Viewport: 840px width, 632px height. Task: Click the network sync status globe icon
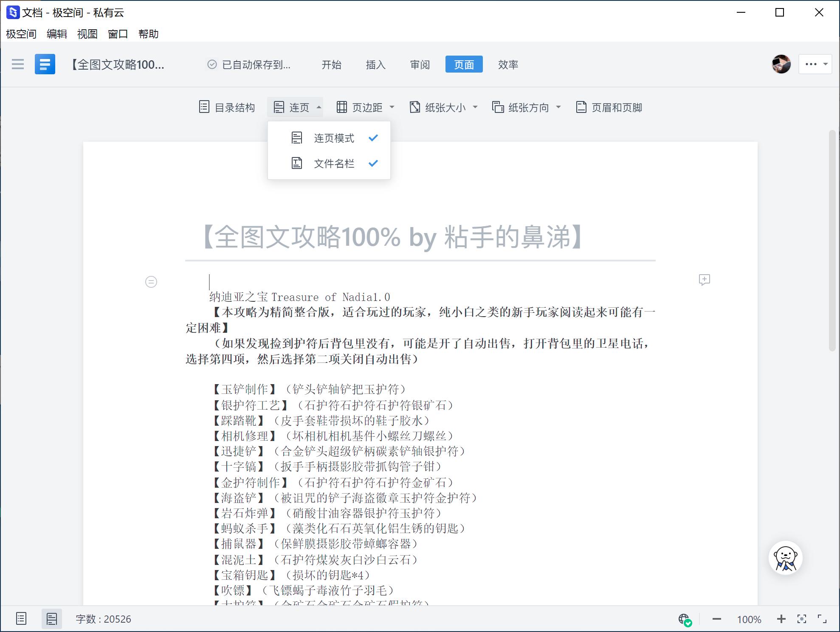pos(686,619)
